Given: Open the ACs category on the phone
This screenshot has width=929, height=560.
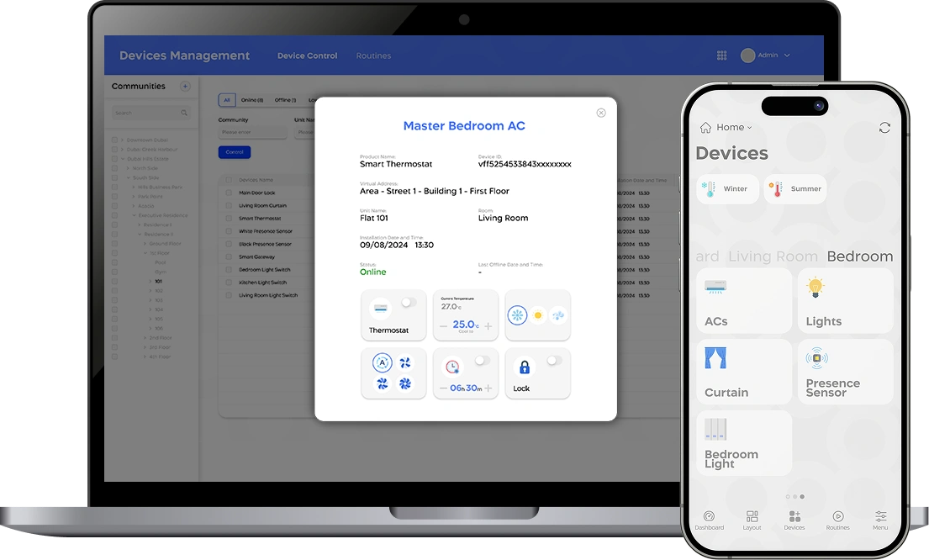Looking at the screenshot, I should [x=744, y=301].
